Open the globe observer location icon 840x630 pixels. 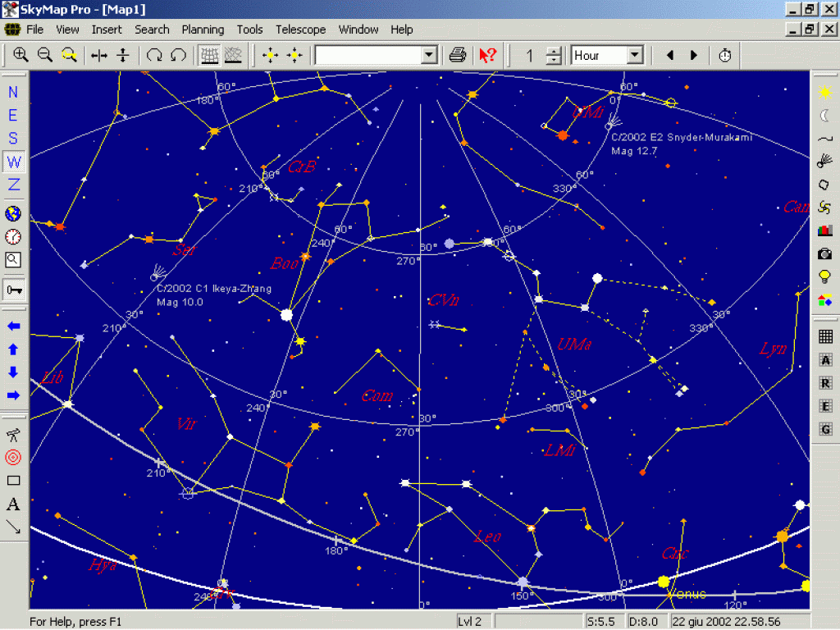(13, 214)
